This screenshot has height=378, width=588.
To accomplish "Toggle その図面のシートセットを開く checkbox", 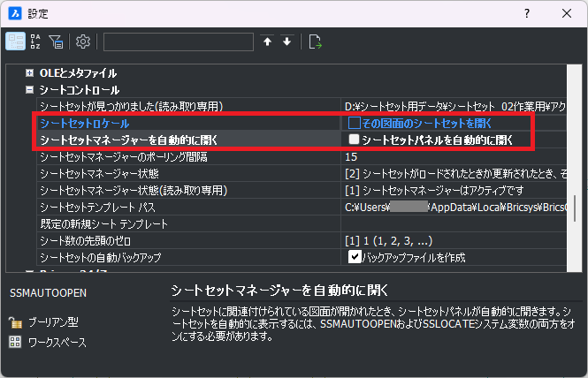I will (x=354, y=123).
